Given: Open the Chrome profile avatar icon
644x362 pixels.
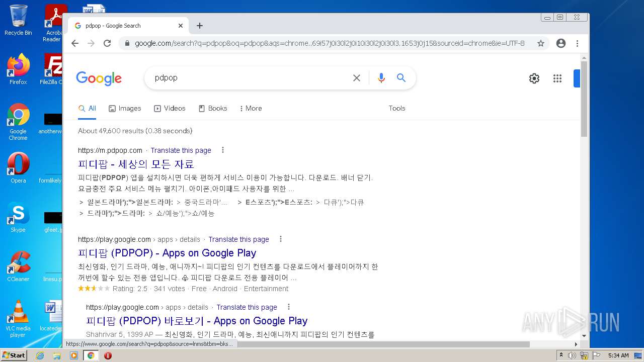Looking at the screenshot, I should click(x=561, y=43).
